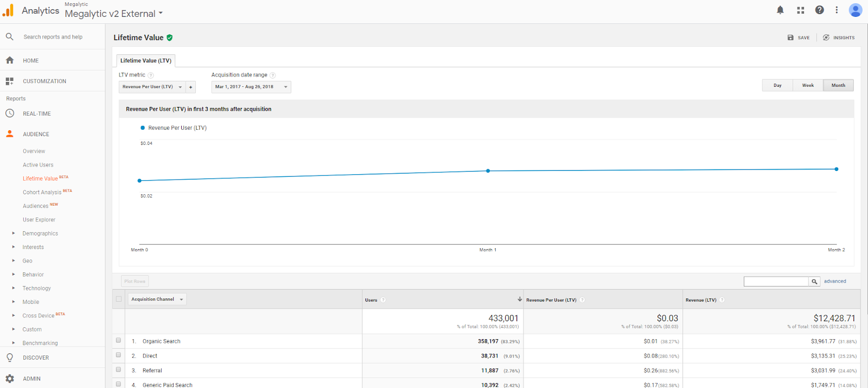Click the Search reports and help field
This screenshot has height=388, width=868.
coord(53,37)
